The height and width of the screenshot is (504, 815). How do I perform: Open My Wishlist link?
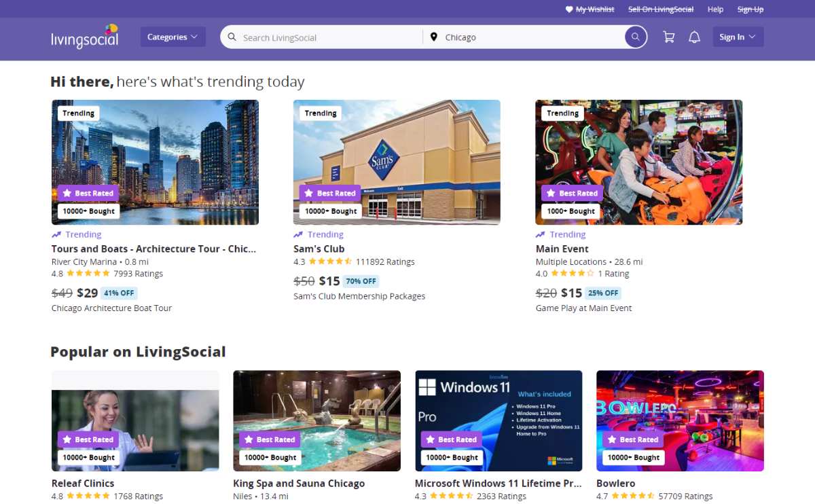click(x=595, y=10)
